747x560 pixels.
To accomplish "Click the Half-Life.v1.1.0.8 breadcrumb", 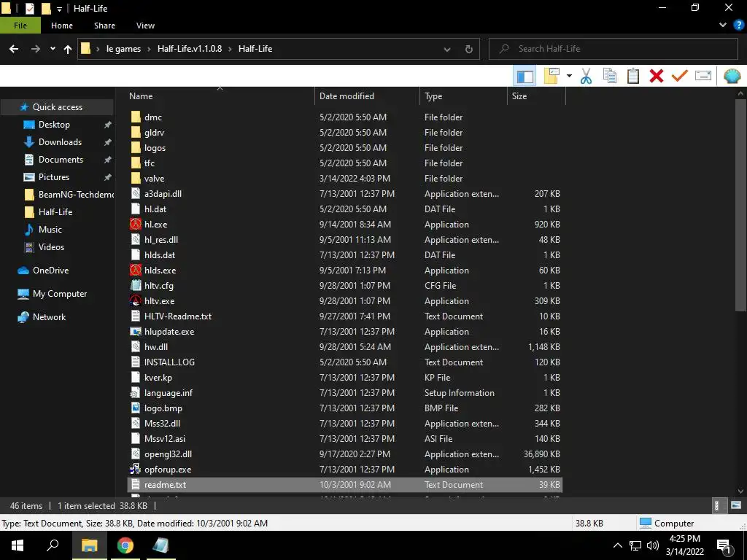I will [x=190, y=49].
